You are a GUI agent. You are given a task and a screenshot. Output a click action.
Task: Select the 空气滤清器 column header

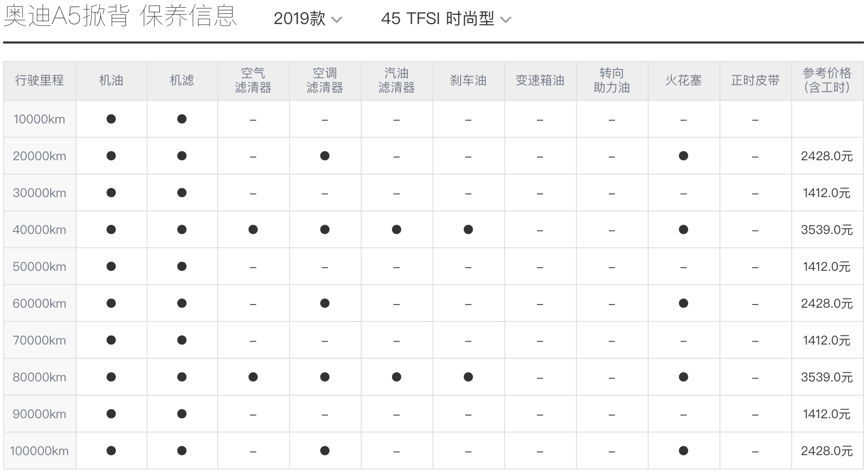(253, 80)
